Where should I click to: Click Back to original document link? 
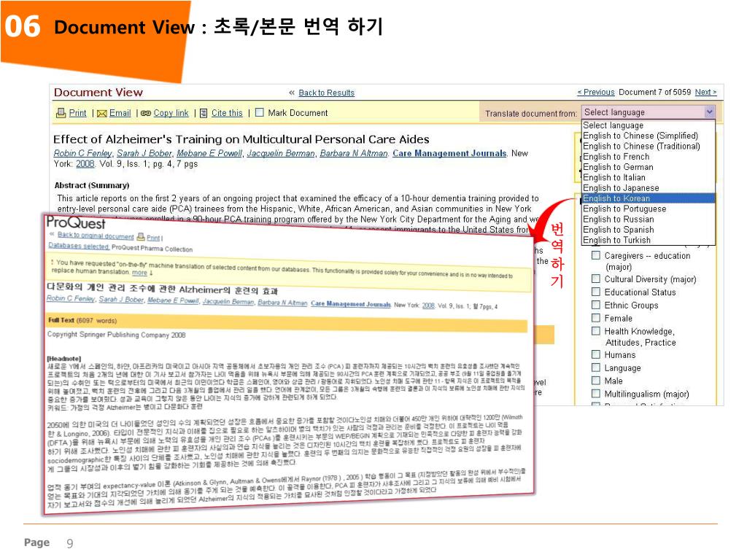coord(96,236)
